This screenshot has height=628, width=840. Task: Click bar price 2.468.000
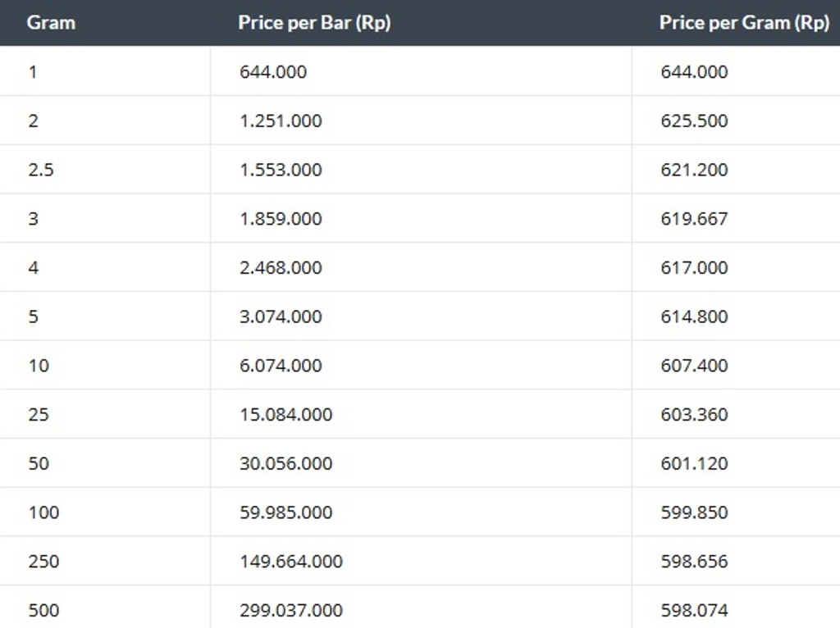tap(281, 268)
